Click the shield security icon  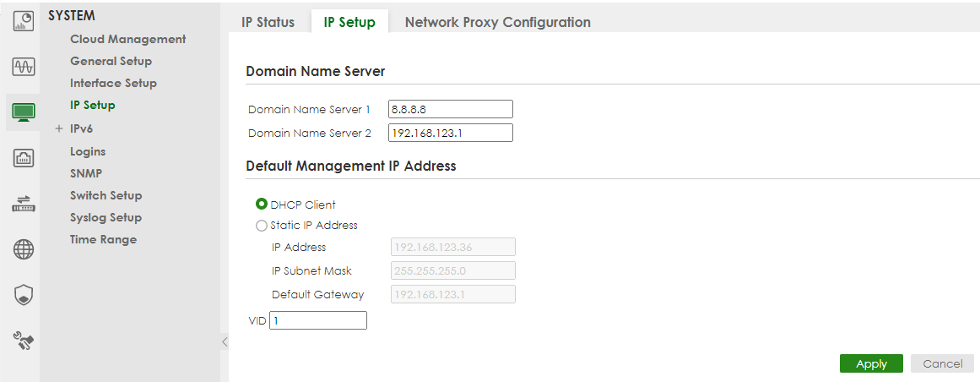[23, 295]
